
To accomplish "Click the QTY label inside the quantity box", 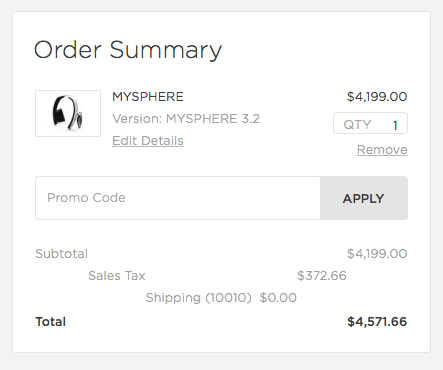I will click(357, 125).
